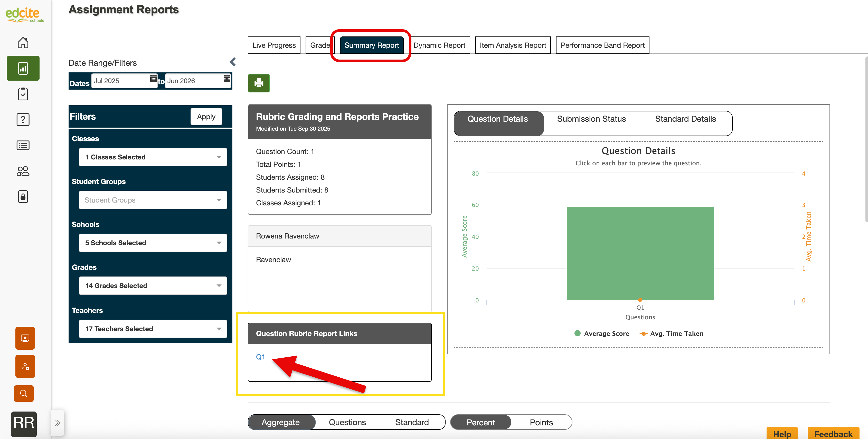Expand the Classes Selected dropdown
Viewport: 868px width, 439px height.
153,157
